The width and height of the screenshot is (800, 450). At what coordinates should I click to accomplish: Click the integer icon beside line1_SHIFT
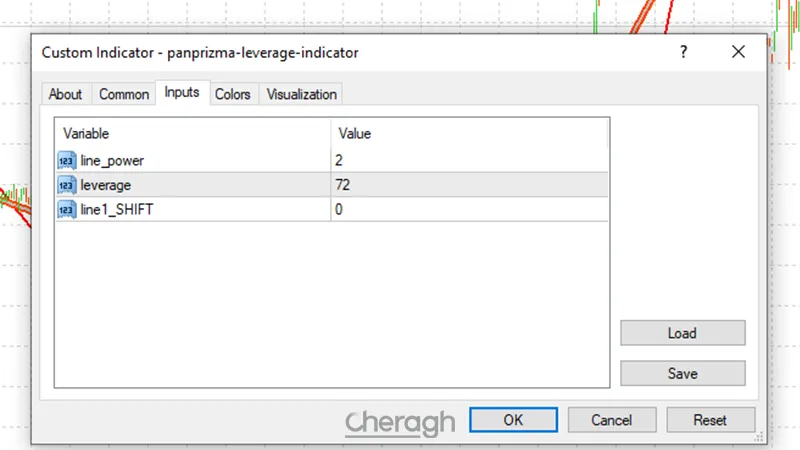pos(67,210)
